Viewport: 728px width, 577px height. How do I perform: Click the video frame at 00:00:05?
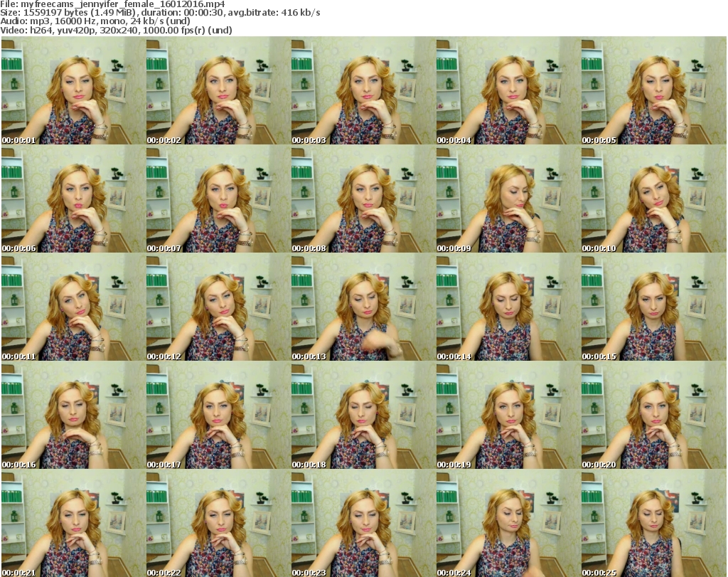tap(654, 90)
